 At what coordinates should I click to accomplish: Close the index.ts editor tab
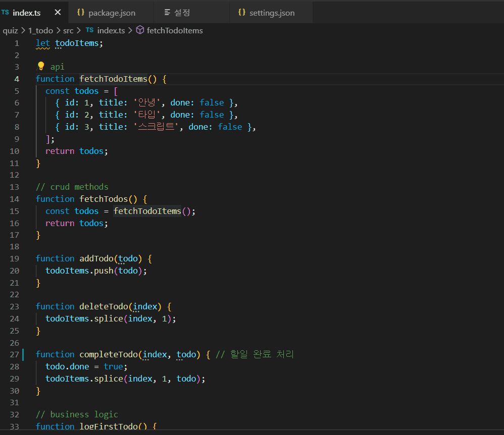(58, 13)
